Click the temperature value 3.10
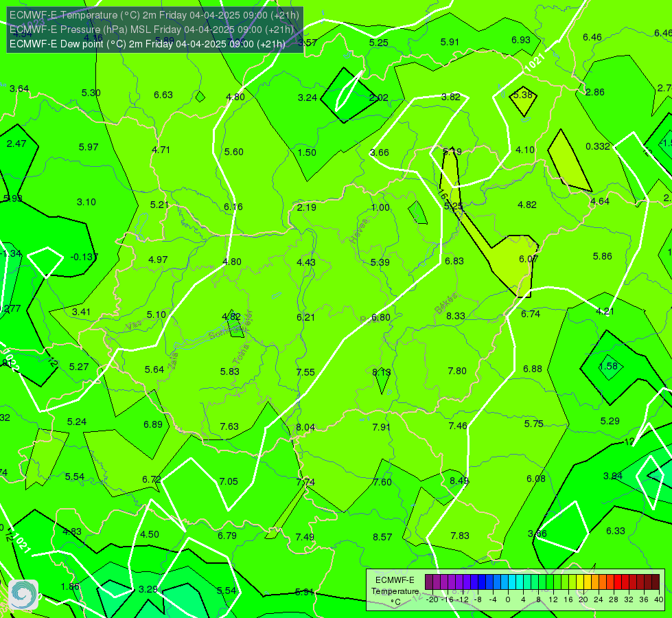Image resolution: width=672 pixels, height=618 pixels. [86, 202]
